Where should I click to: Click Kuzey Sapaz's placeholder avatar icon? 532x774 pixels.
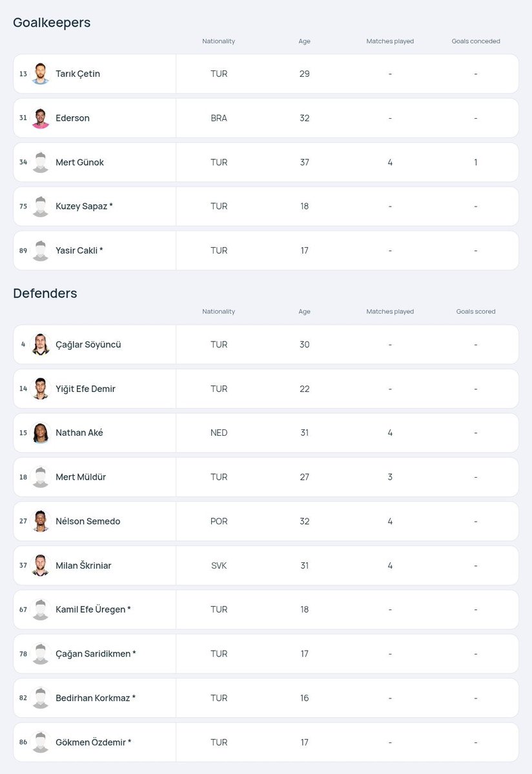point(41,207)
